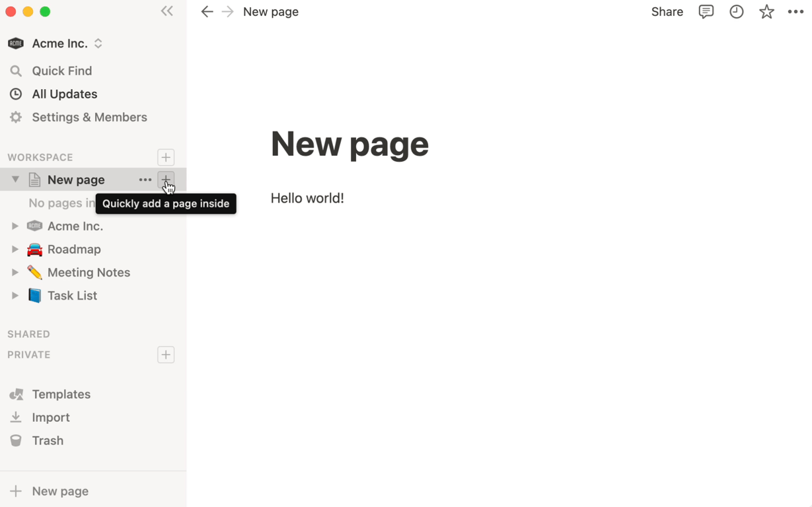The width and height of the screenshot is (812, 507).
Task: Add a page in Workspace section
Action: [x=166, y=157]
